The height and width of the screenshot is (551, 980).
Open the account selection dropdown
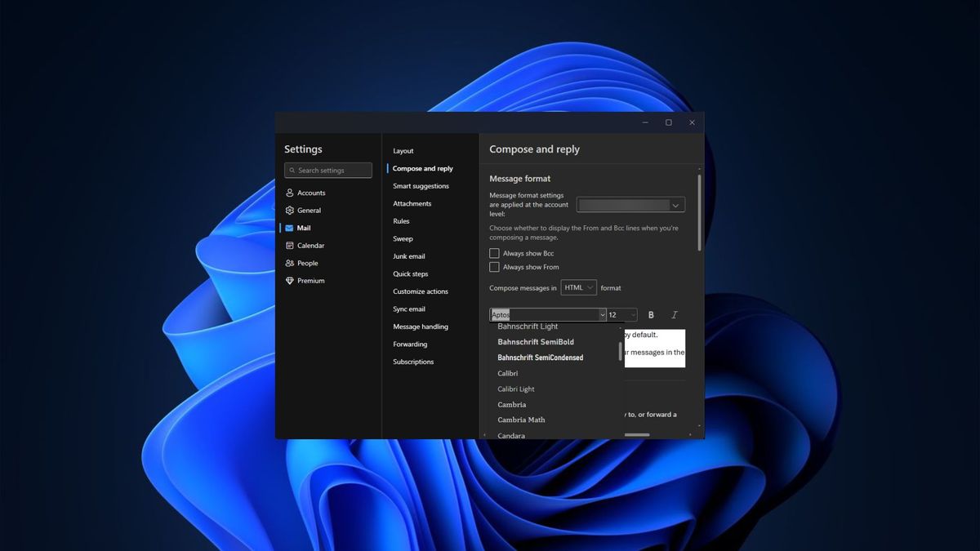(630, 205)
